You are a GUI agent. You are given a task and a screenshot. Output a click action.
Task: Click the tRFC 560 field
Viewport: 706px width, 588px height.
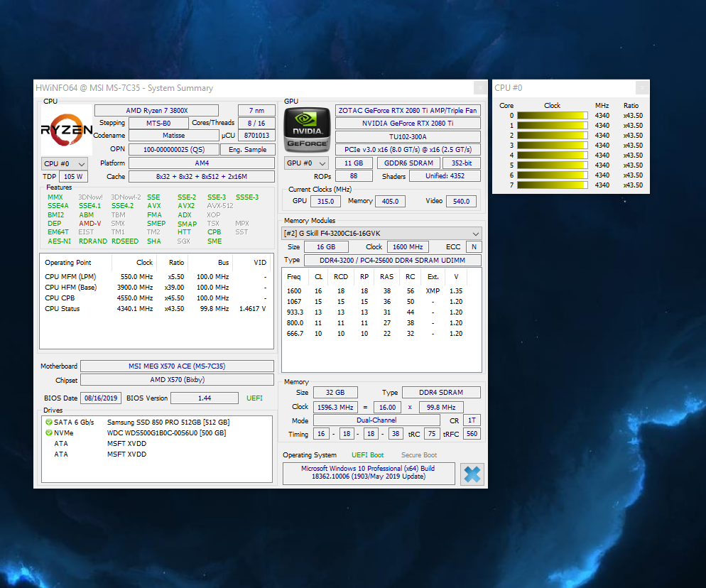click(x=472, y=434)
